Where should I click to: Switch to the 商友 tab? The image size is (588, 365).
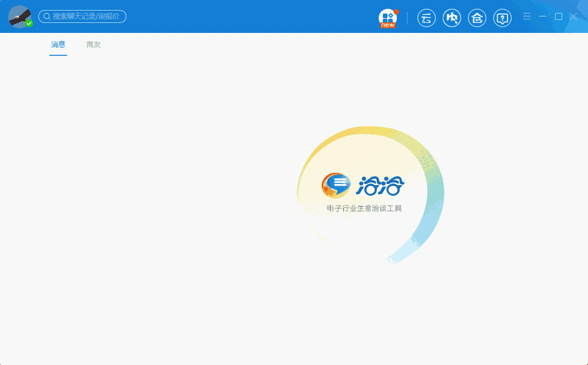pyautogui.click(x=93, y=45)
